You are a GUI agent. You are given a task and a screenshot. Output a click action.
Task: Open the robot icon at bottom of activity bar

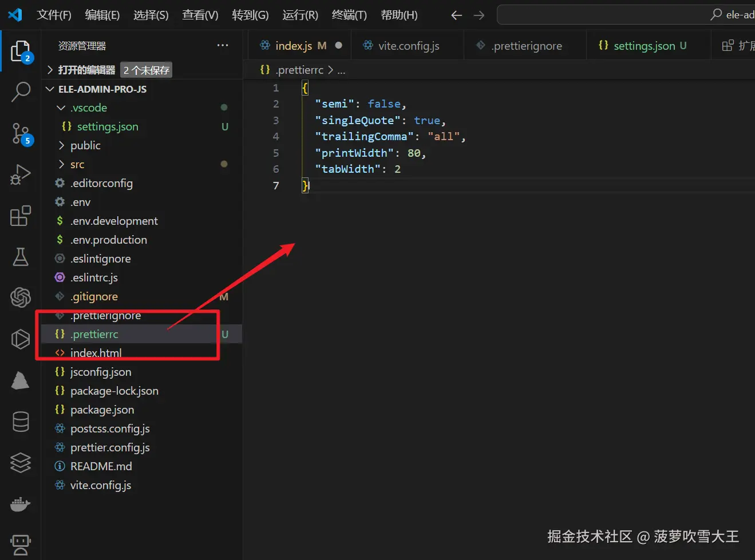(21, 545)
